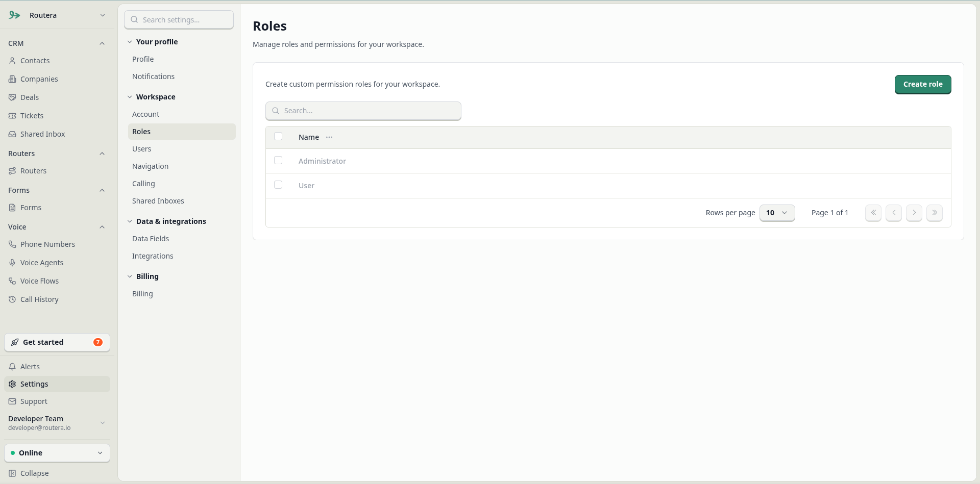Click the Alerts bell icon
980x484 pixels.
(x=12, y=367)
